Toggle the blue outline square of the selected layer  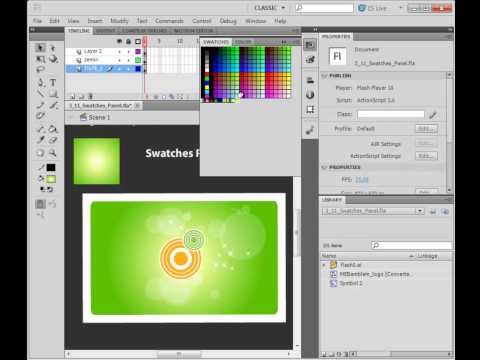coord(138,69)
